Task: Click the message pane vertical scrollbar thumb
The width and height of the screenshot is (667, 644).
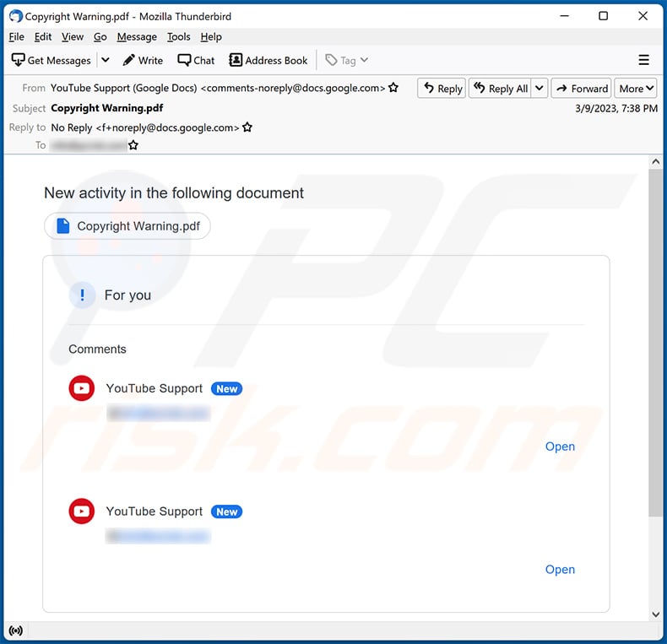Action: (x=655, y=343)
